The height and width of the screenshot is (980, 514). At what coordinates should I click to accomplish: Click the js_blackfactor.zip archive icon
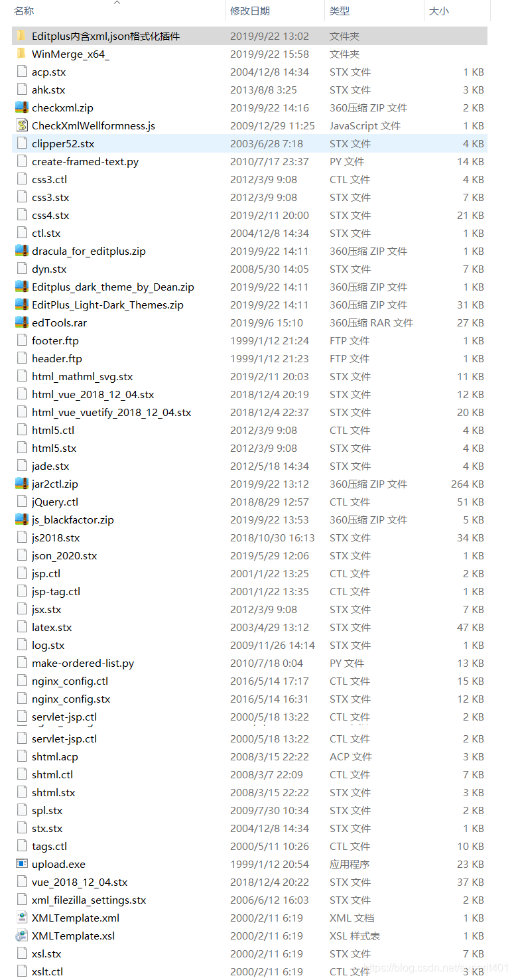[21, 520]
